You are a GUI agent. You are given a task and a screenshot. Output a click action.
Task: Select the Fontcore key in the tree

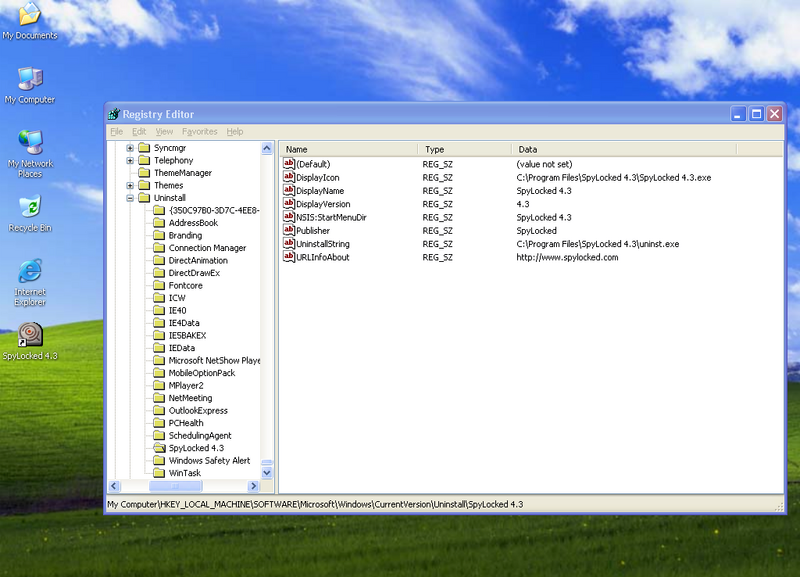[x=186, y=285]
